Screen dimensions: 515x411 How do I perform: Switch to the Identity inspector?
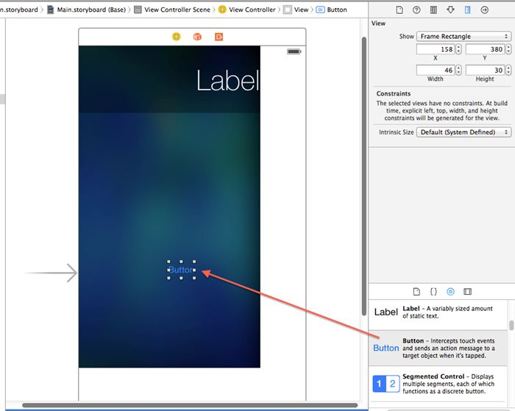pos(433,10)
